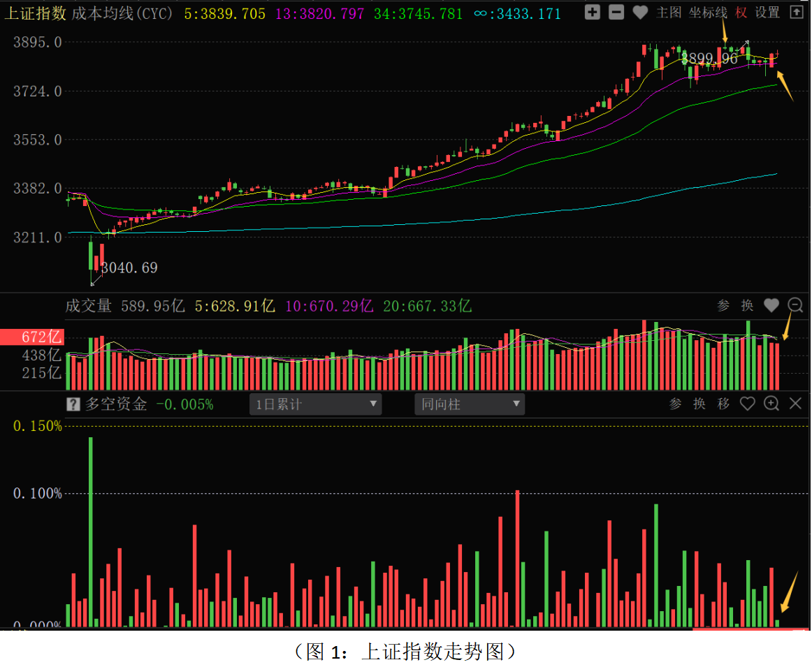
Task: Click the 成本均线(CYC) indicator label
Action: [122, 13]
